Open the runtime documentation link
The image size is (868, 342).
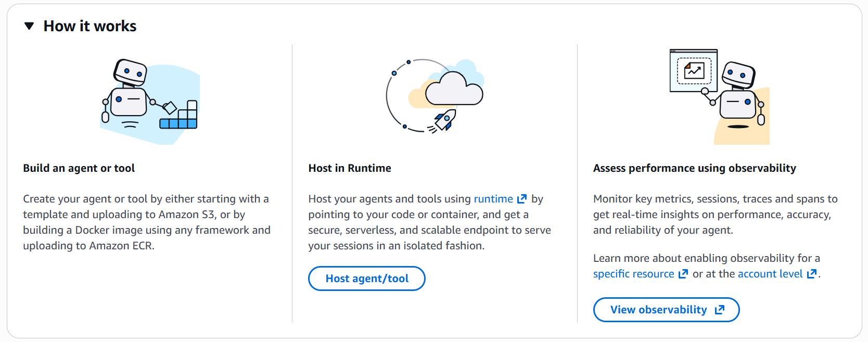tap(493, 199)
